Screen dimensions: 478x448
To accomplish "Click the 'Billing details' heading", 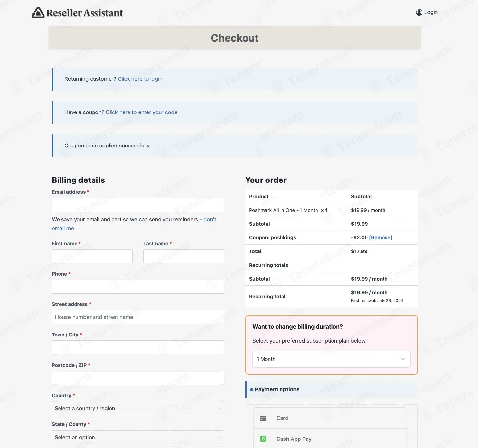I will click(78, 180).
